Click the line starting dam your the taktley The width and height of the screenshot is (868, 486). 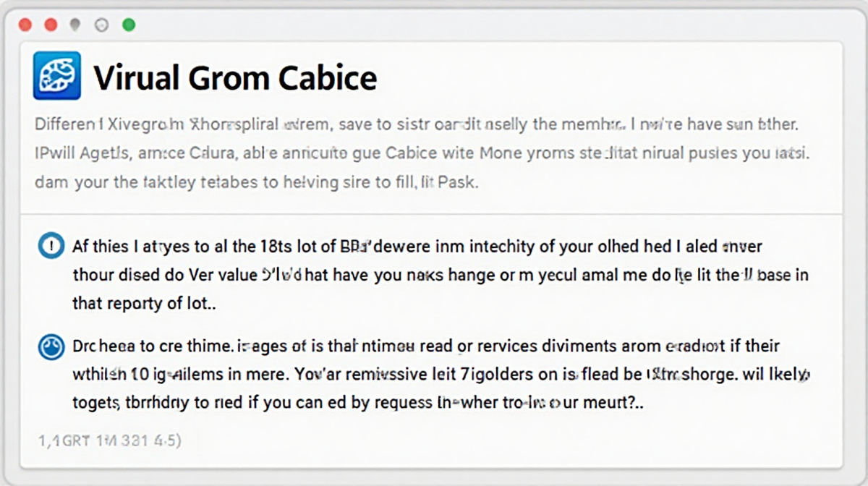(256, 183)
